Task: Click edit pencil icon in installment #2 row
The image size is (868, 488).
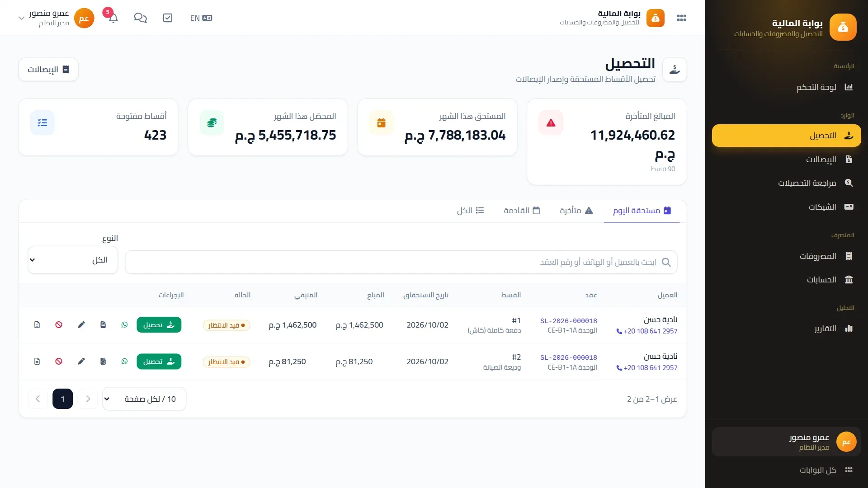Action: coord(81,361)
